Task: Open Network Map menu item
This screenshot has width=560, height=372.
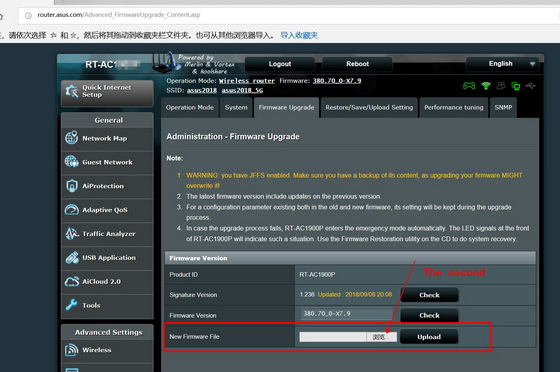Action: (x=107, y=139)
